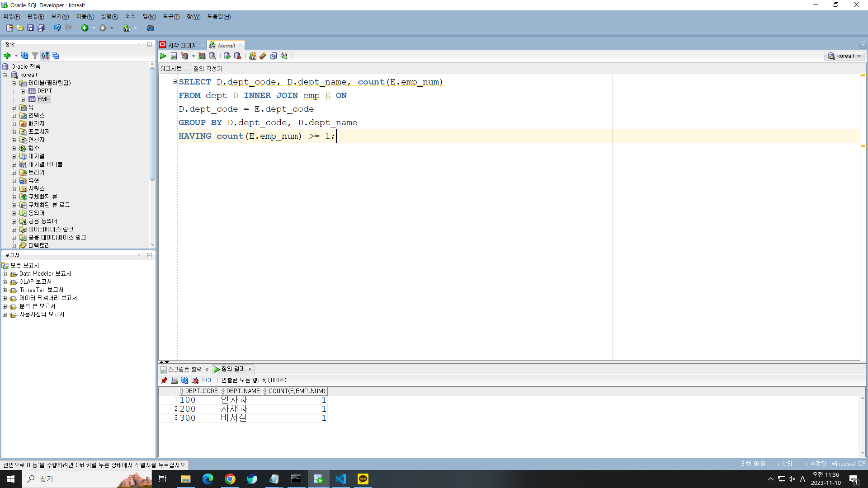Expand the EMP table node
The width and height of the screenshot is (868, 488).
click(x=23, y=99)
